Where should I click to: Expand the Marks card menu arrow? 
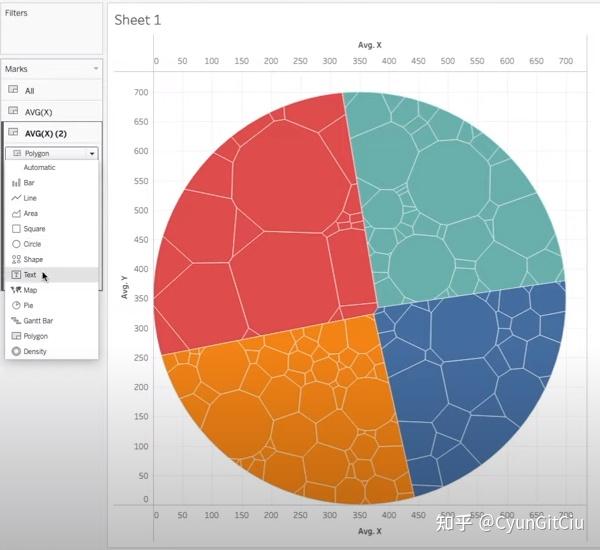96,69
